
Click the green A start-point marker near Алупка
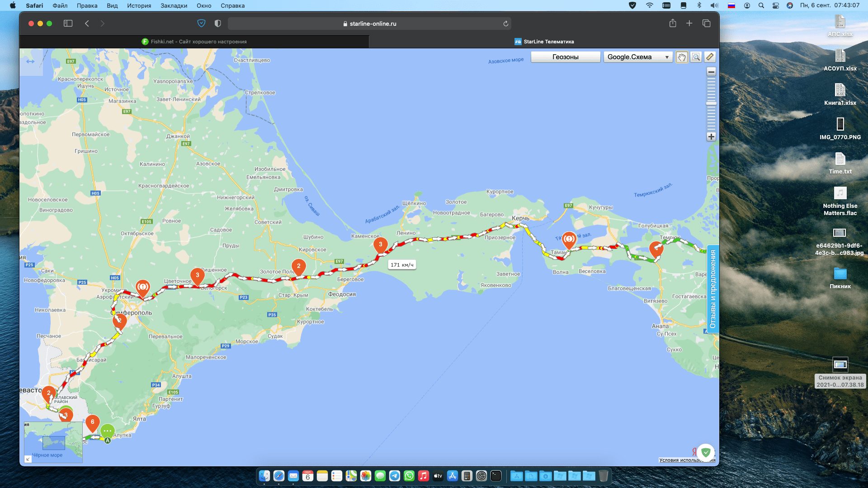coord(108,441)
